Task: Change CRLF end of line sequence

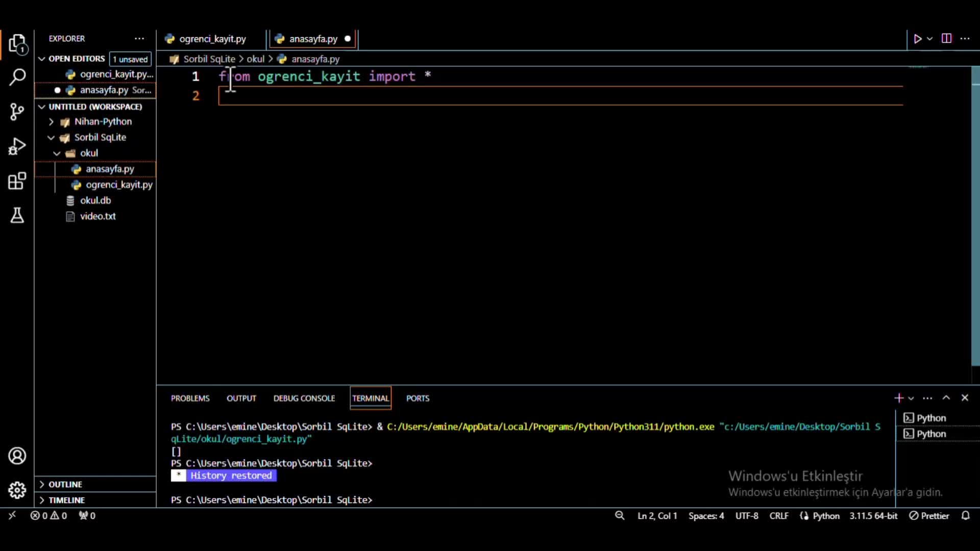Action: 779,516
